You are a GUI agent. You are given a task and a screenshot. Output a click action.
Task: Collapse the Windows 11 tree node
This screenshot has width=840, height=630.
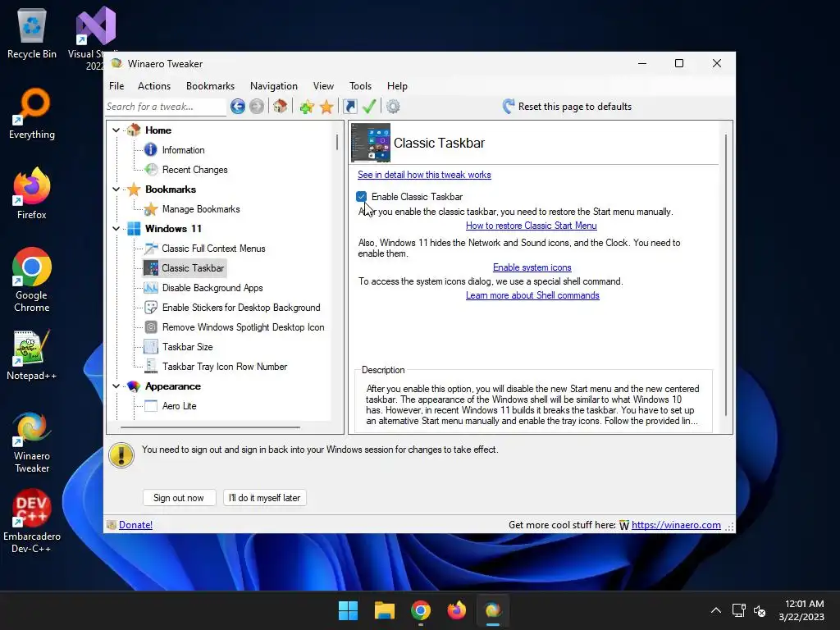[x=116, y=228]
